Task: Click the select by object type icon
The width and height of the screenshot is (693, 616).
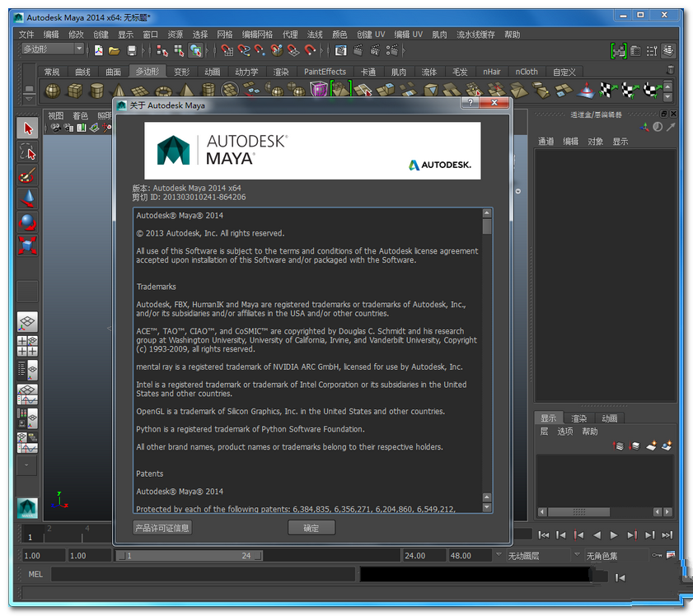Action: [x=179, y=51]
